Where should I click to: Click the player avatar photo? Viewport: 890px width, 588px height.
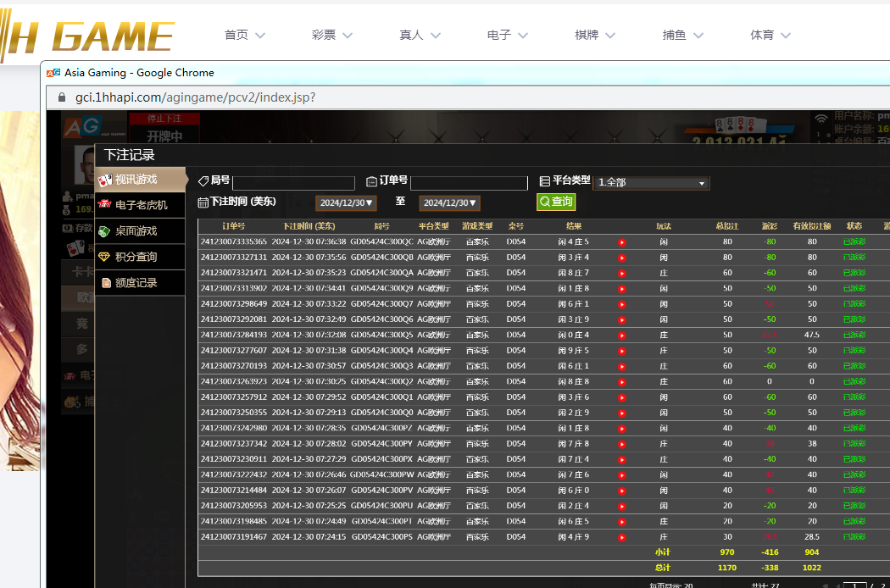[85, 163]
